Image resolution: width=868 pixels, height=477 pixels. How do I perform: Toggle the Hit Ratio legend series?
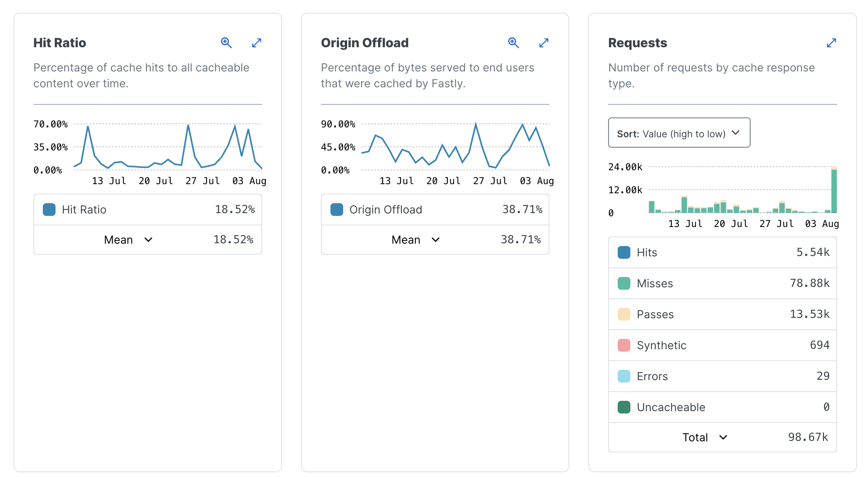click(x=84, y=210)
